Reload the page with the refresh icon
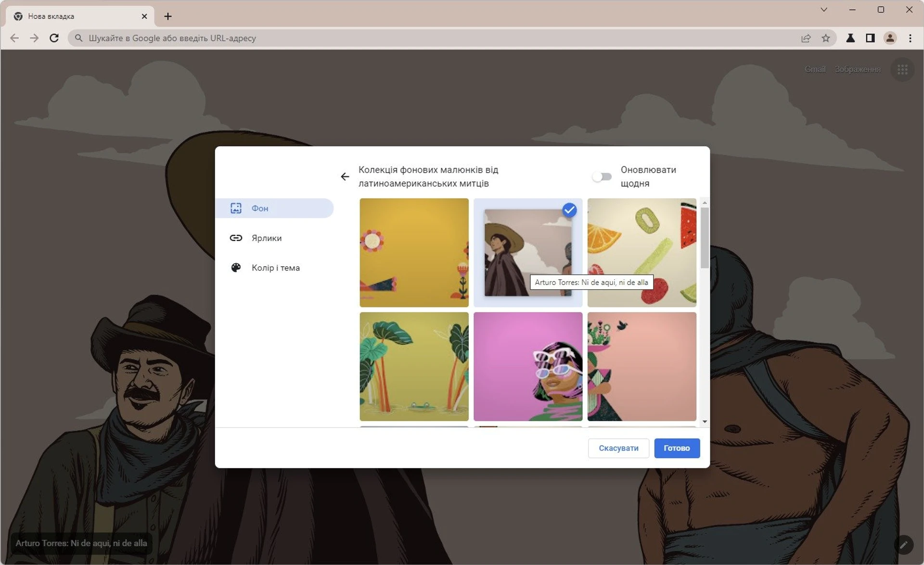Viewport: 924px width, 565px height. tap(54, 38)
